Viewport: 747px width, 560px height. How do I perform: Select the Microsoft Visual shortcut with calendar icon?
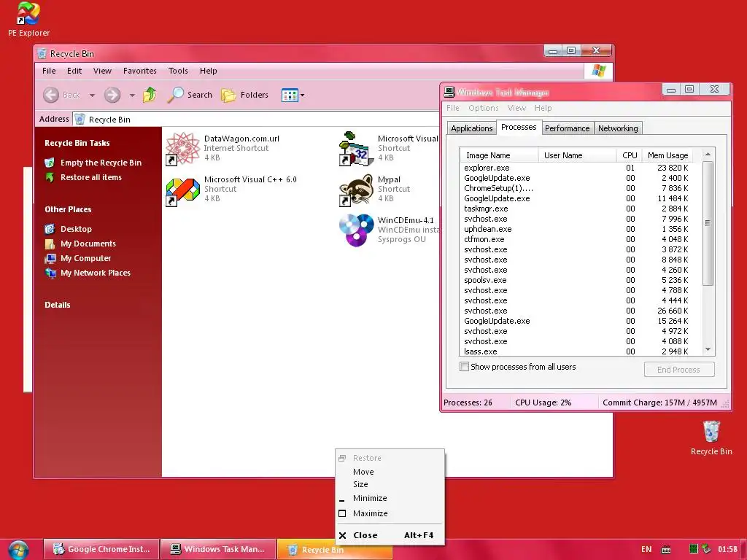pyautogui.click(x=356, y=149)
